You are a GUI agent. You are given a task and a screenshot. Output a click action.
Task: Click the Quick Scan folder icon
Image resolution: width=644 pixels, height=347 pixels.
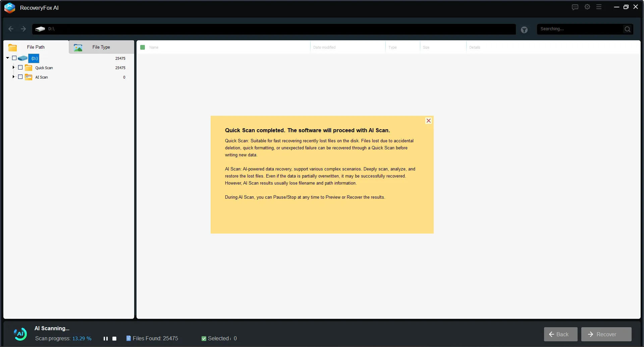coord(29,68)
